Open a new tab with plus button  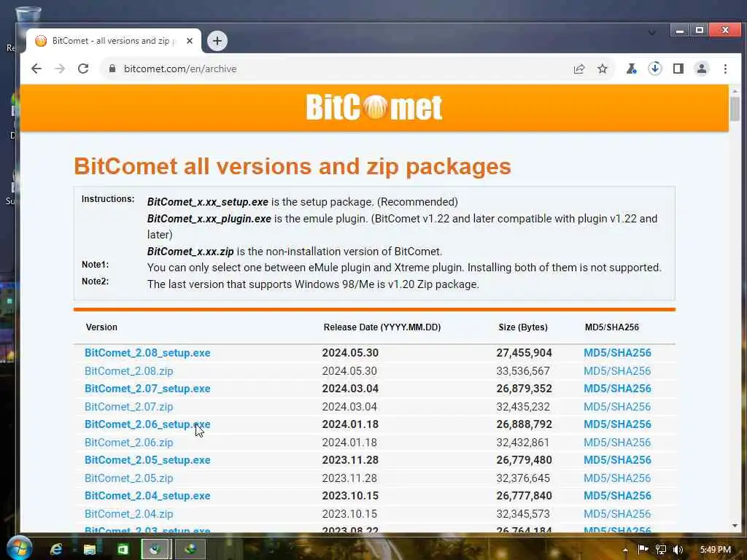(x=217, y=41)
